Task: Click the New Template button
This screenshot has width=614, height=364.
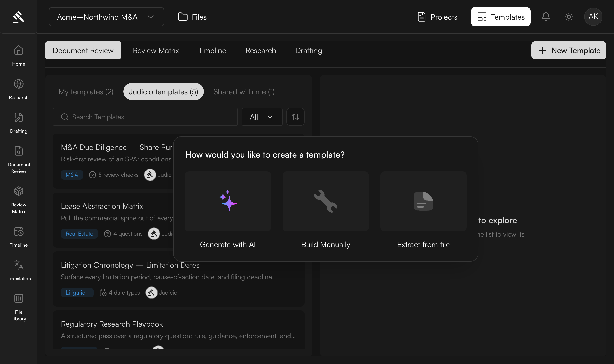Action: pos(569,50)
